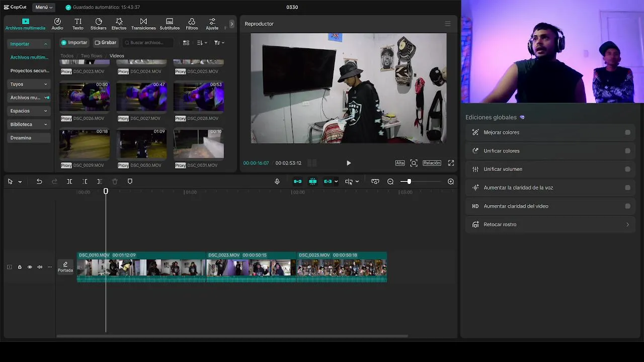Lock the main video track
The image size is (644, 362).
20,267
